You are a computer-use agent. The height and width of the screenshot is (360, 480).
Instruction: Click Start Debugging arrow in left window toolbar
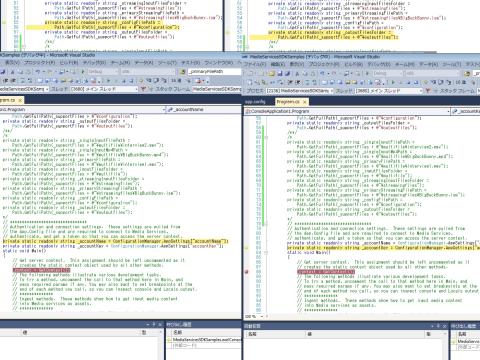coord(82,72)
